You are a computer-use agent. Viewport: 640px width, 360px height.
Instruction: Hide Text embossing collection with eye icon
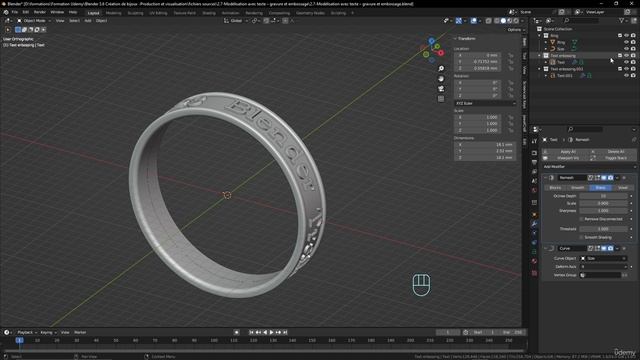[627, 56]
